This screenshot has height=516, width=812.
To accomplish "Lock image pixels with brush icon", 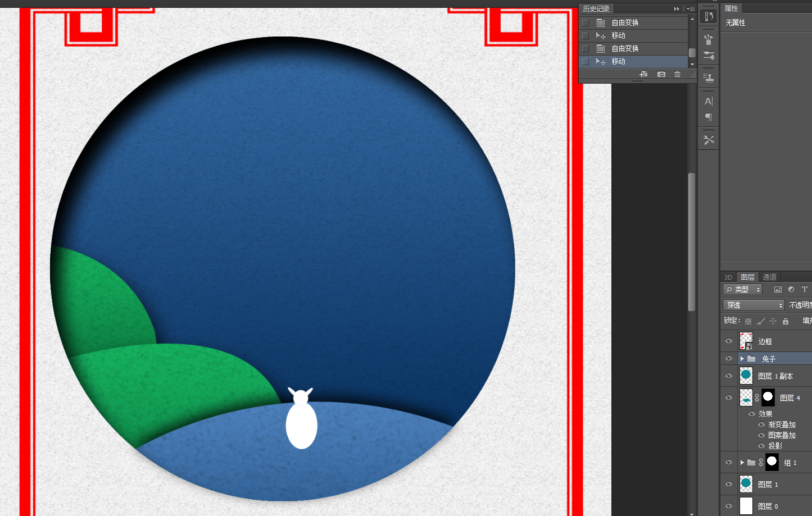I will tap(761, 321).
